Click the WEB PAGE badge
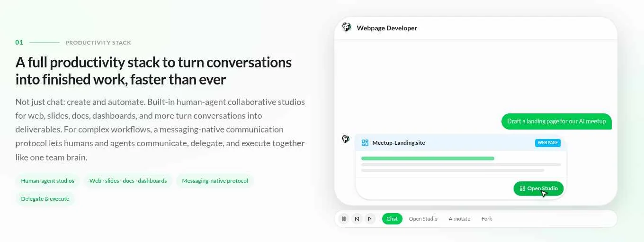Image resolution: width=644 pixels, height=242 pixels. tap(548, 143)
